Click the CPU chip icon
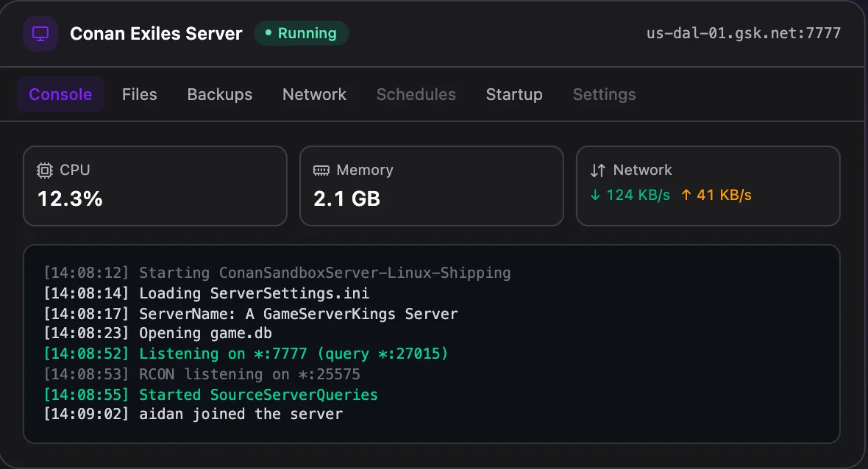868x469 pixels. coord(45,171)
